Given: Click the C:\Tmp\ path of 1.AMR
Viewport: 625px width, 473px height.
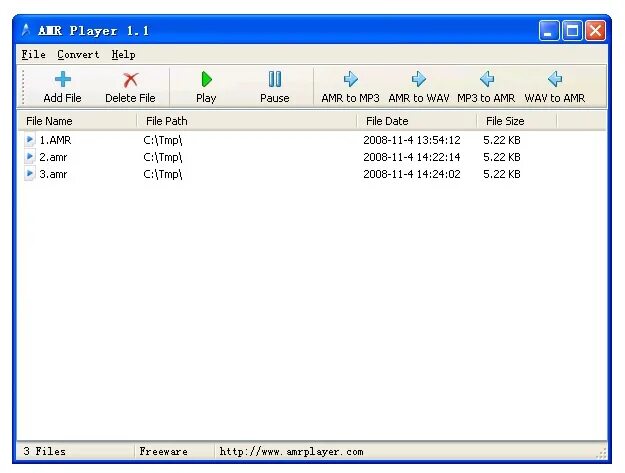Looking at the screenshot, I should 163,140.
